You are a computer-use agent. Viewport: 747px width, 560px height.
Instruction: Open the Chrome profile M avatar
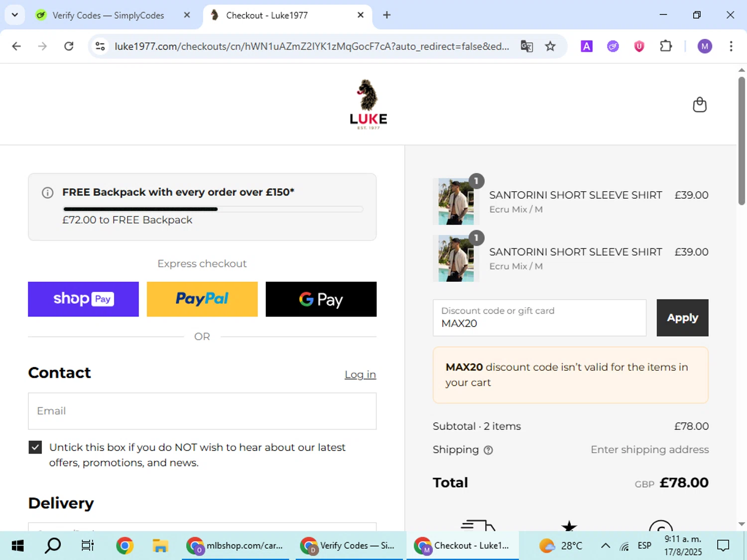(x=705, y=46)
